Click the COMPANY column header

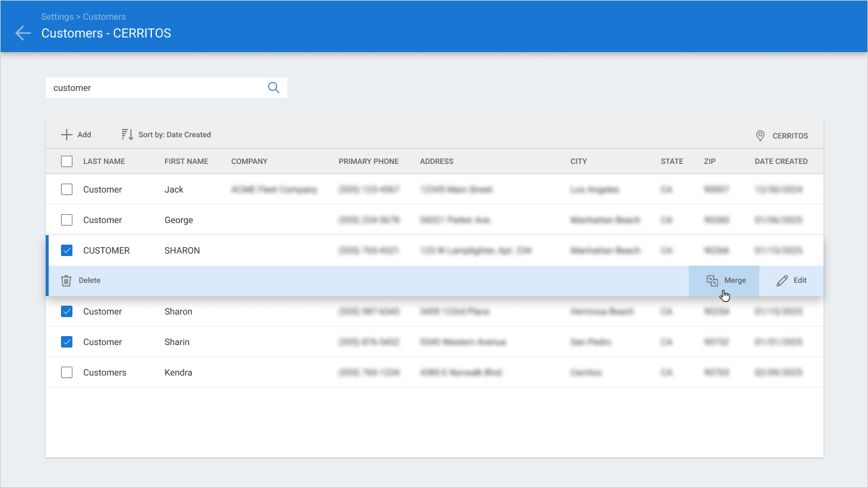point(249,161)
